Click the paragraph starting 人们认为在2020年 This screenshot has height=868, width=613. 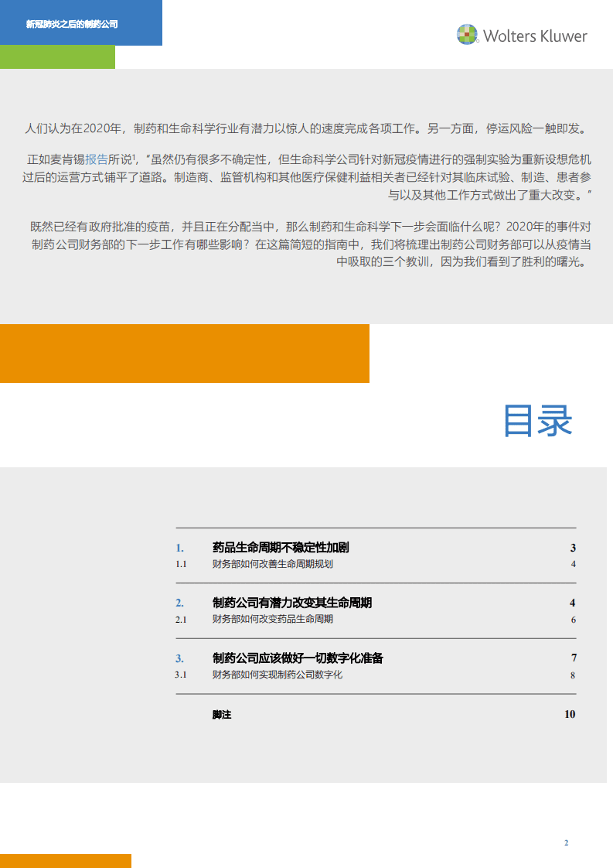point(306,128)
